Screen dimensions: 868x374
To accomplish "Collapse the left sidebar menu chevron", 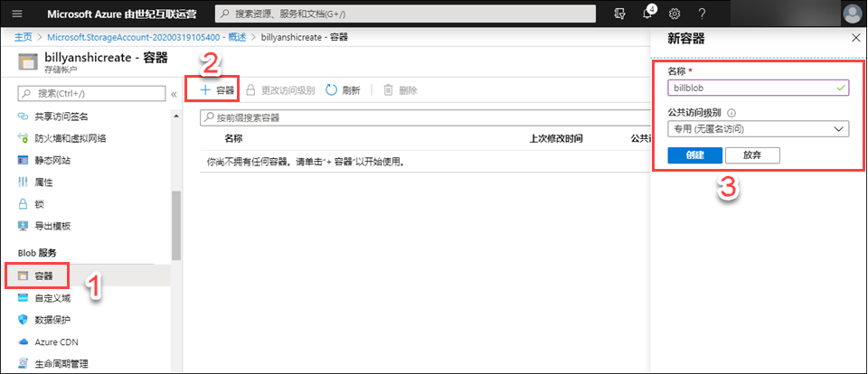I will (x=174, y=93).
